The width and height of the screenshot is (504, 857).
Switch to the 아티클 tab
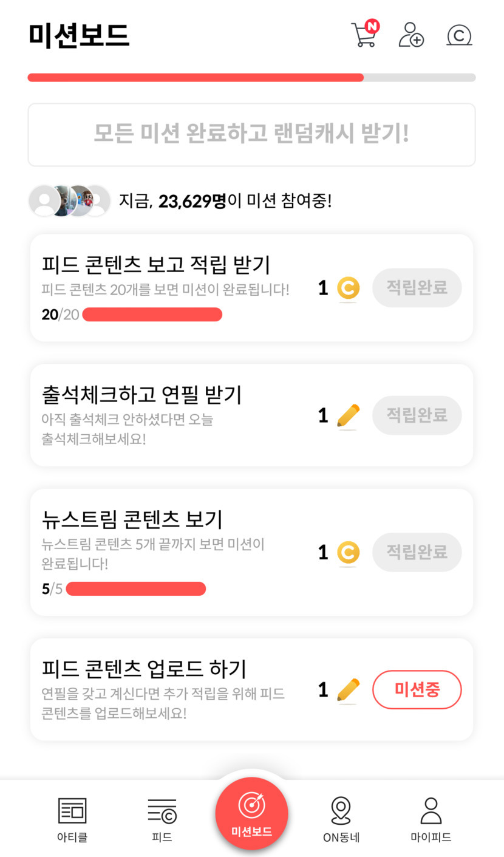72,820
